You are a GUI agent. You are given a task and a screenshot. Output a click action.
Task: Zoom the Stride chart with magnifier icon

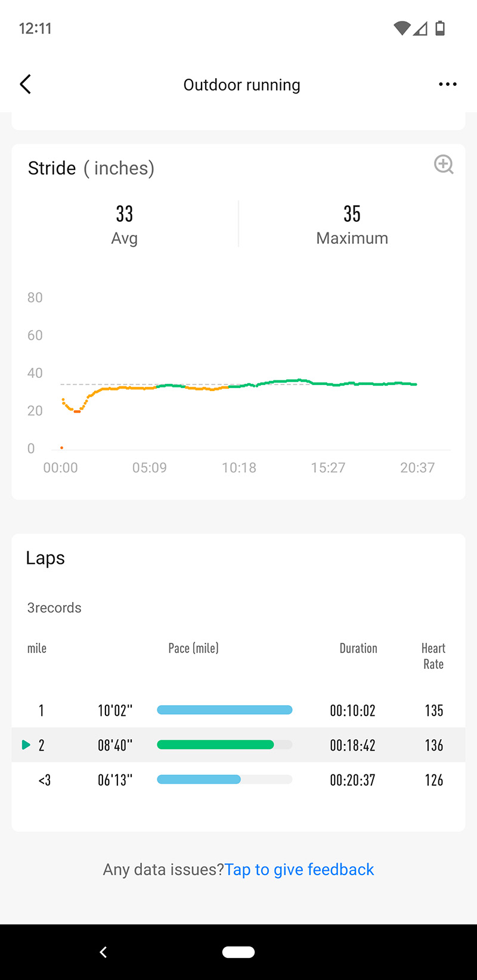tap(444, 165)
